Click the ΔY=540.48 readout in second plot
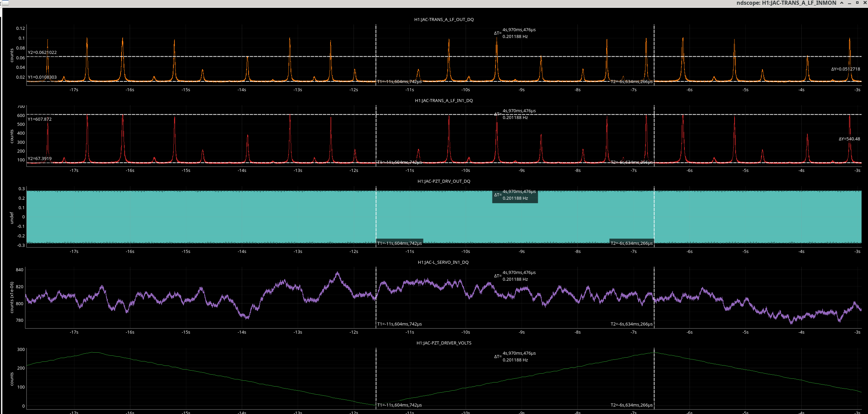868x414 pixels. tap(849, 139)
